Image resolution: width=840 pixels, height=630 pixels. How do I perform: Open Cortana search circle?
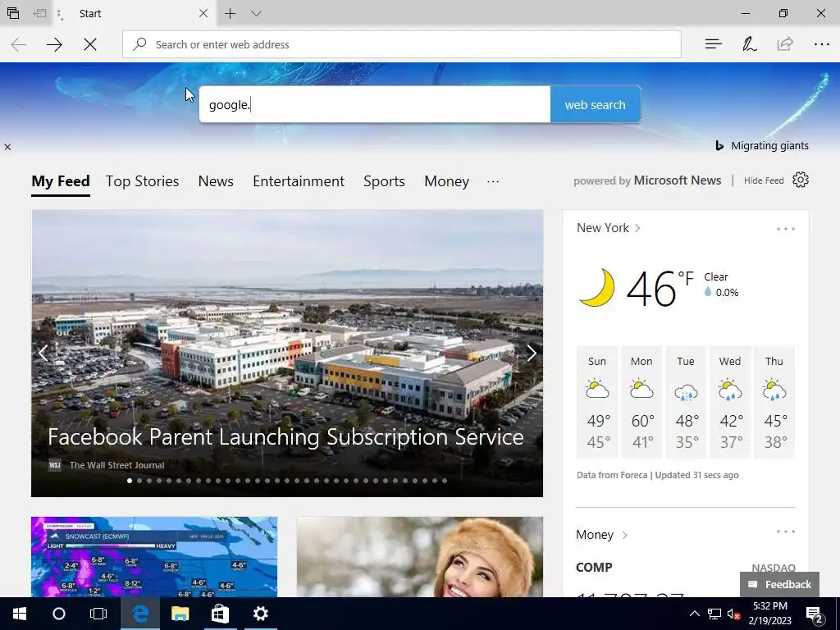click(x=59, y=614)
